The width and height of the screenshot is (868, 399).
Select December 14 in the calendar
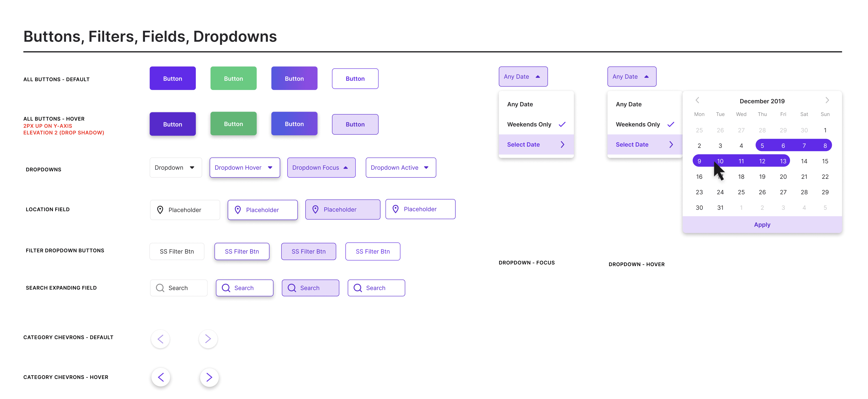[x=804, y=161]
